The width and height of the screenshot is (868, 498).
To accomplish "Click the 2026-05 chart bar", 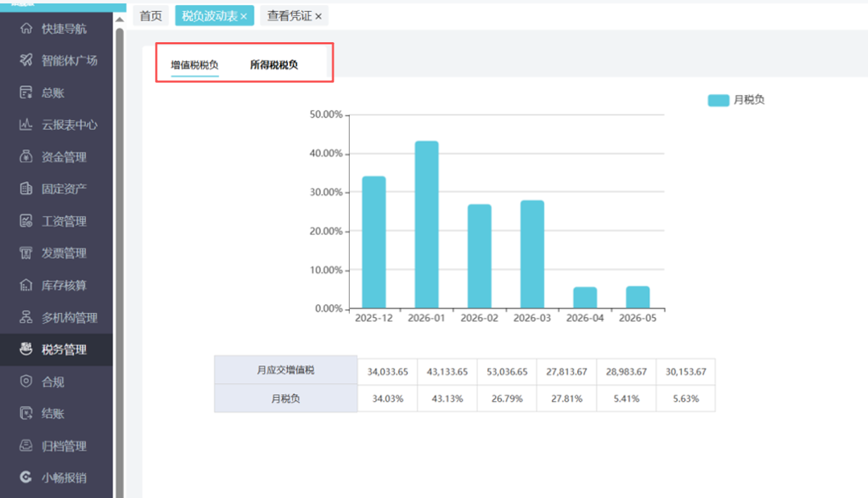I will click(638, 297).
